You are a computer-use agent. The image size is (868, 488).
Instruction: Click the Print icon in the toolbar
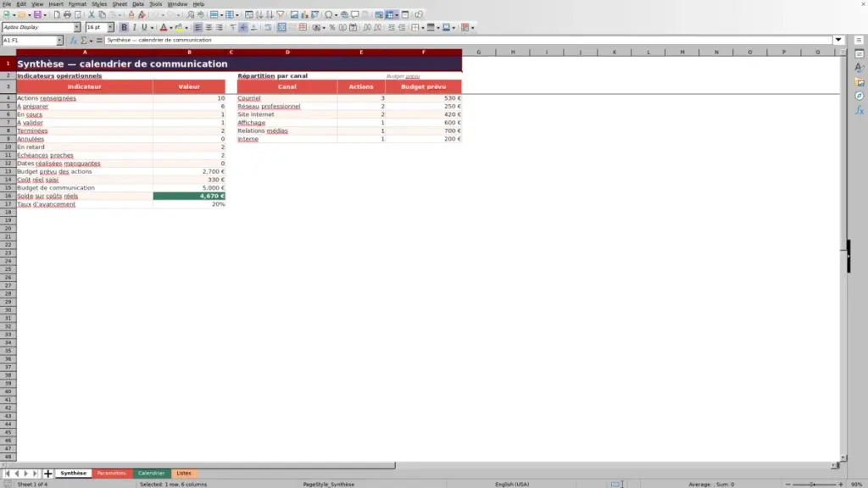[x=67, y=15]
